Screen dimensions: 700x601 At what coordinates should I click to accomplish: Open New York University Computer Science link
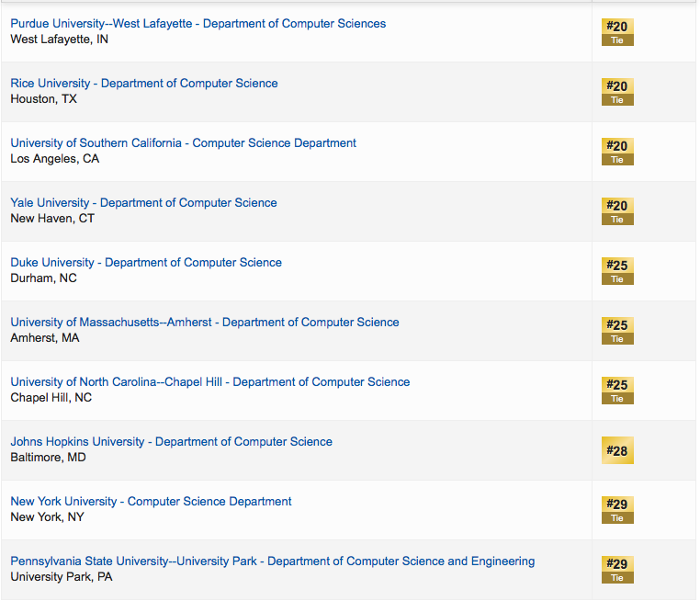pyautogui.click(x=151, y=502)
